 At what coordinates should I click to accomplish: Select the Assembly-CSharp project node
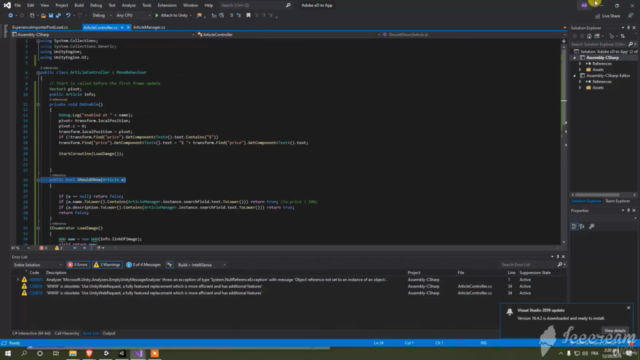coord(602,58)
